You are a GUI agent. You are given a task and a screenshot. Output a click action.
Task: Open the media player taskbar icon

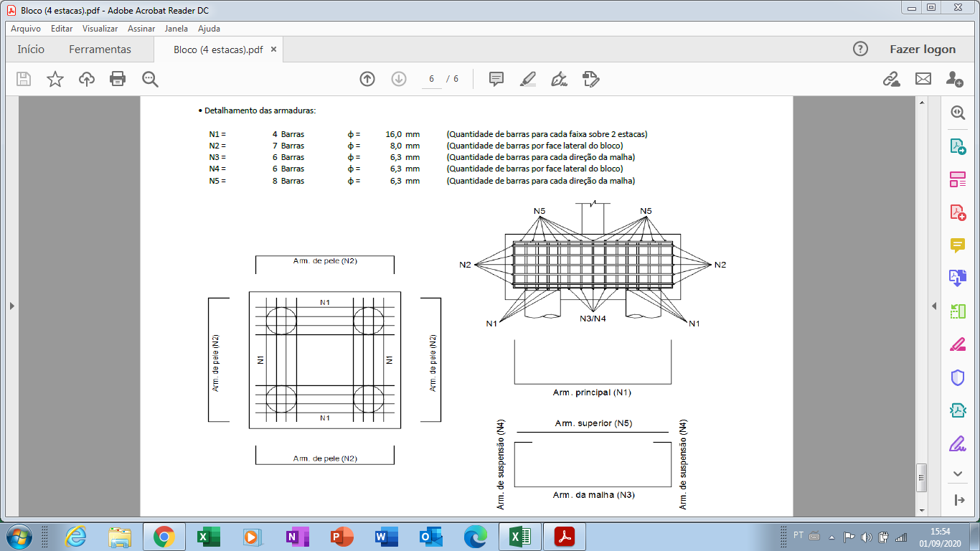point(251,537)
